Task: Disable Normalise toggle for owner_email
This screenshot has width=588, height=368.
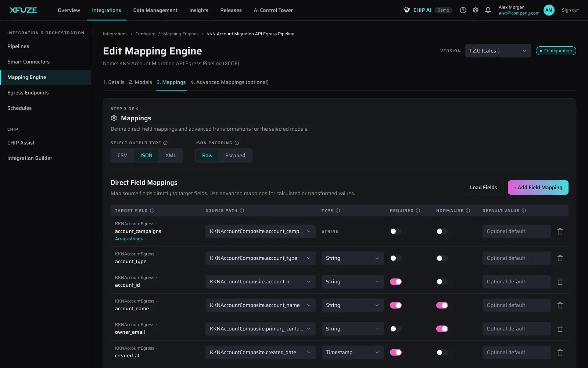Action: pyautogui.click(x=442, y=329)
